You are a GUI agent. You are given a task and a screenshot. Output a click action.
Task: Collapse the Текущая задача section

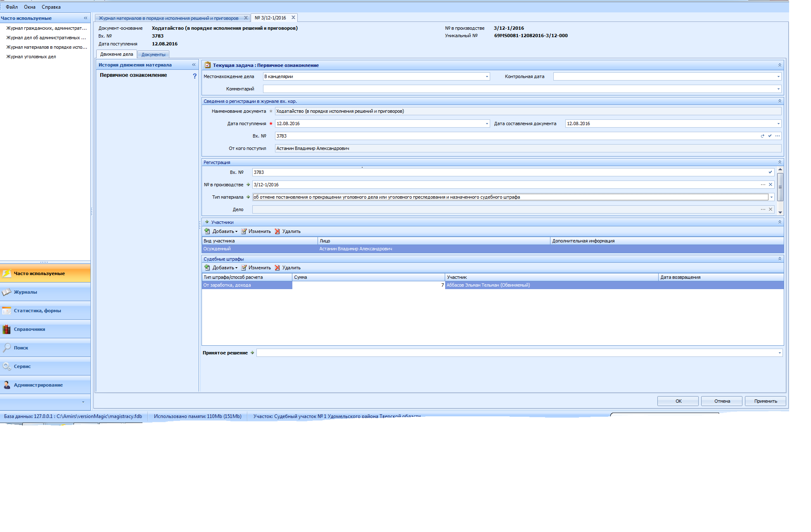[x=780, y=65]
